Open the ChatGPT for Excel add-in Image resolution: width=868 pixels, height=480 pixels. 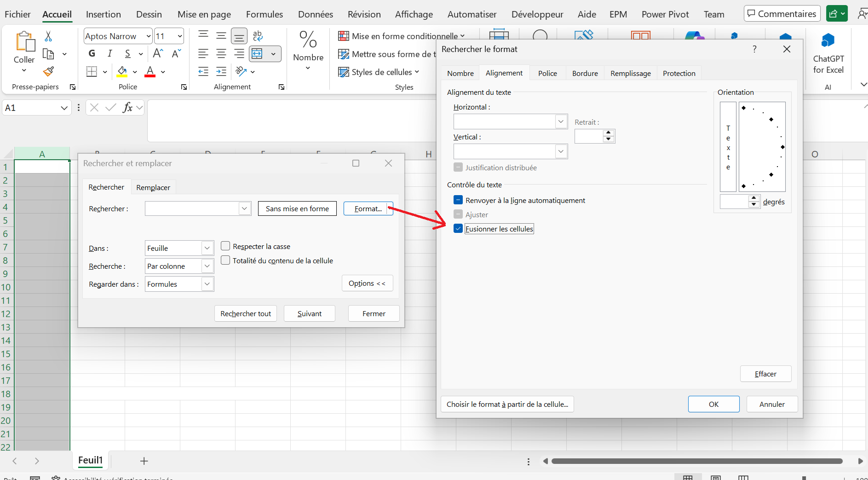[828, 53]
